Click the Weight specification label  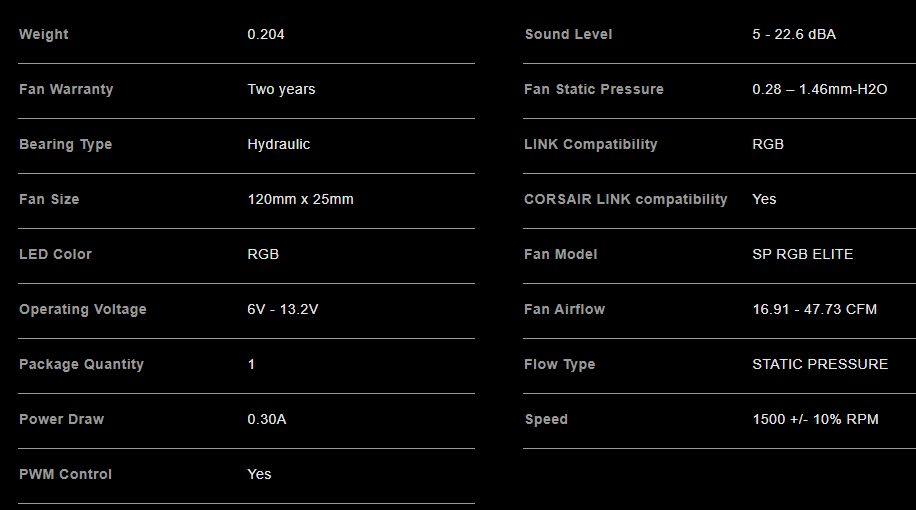pyautogui.click(x=44, y=34)
